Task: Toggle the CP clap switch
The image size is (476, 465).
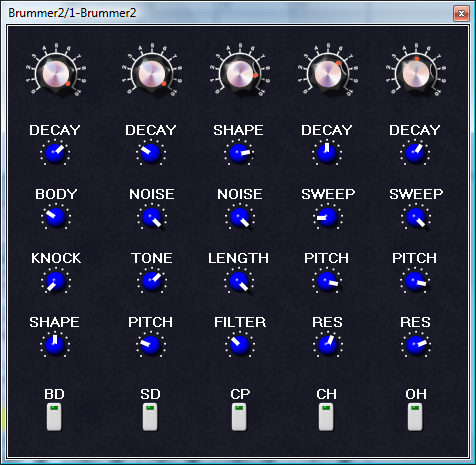Action: [239, 417]
